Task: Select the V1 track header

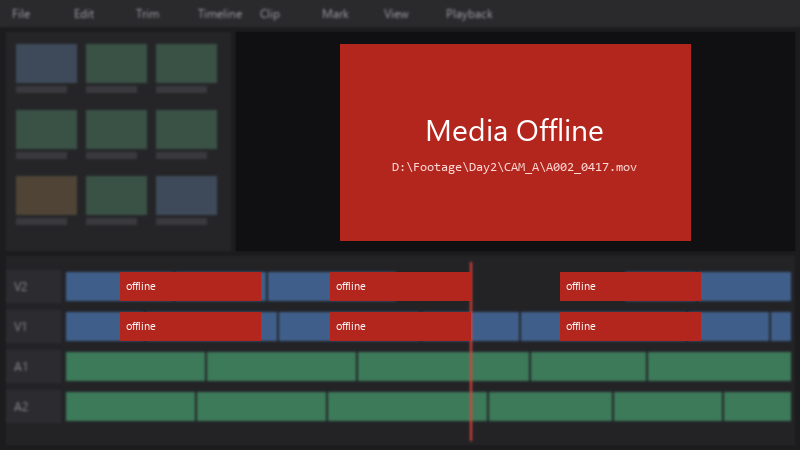Action: point(34,327)
